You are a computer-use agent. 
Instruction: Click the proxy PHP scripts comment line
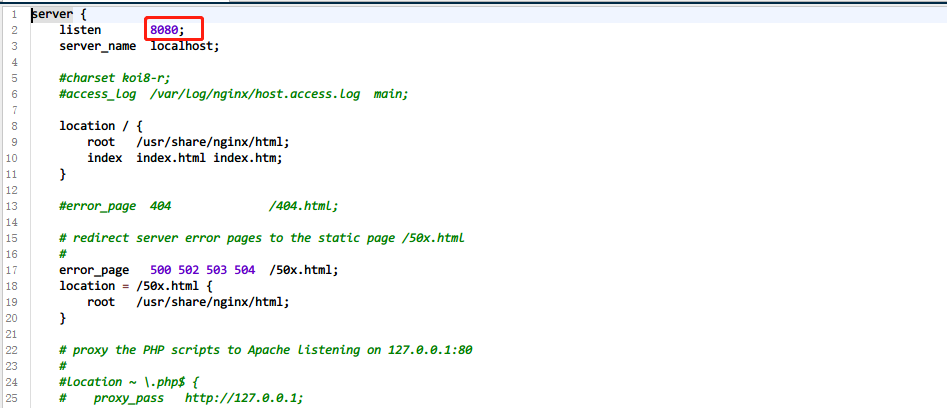(265, 350)
